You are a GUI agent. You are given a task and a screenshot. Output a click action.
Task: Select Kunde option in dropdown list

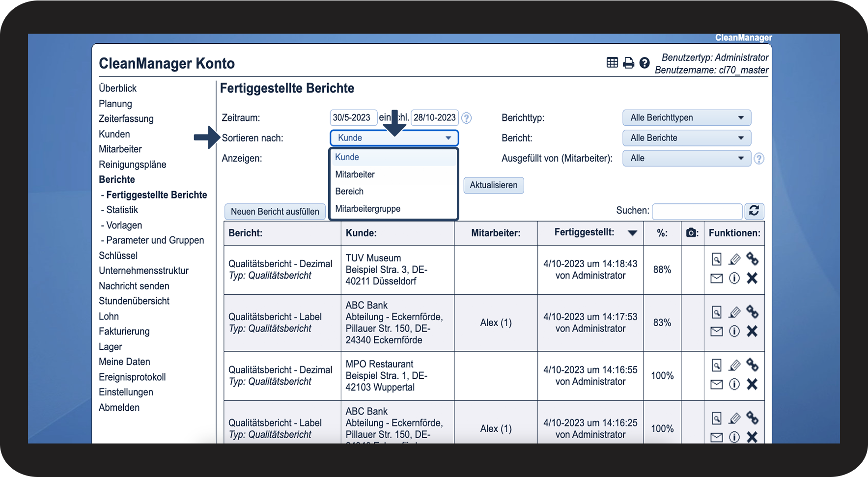[x=393, y=157]
